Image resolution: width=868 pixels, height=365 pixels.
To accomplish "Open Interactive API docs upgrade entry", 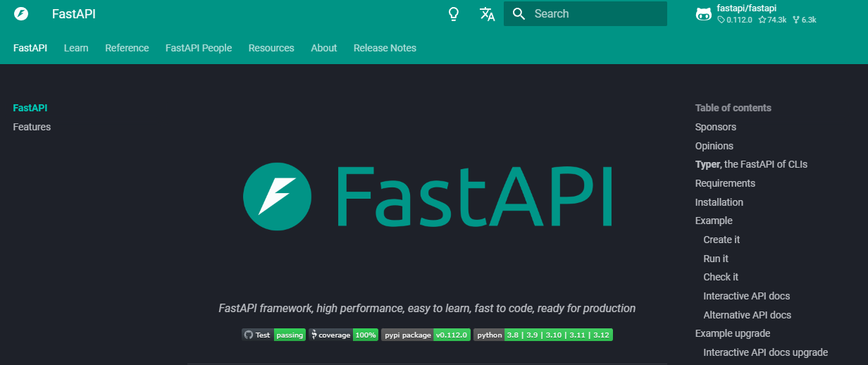I will click(766, 352).
